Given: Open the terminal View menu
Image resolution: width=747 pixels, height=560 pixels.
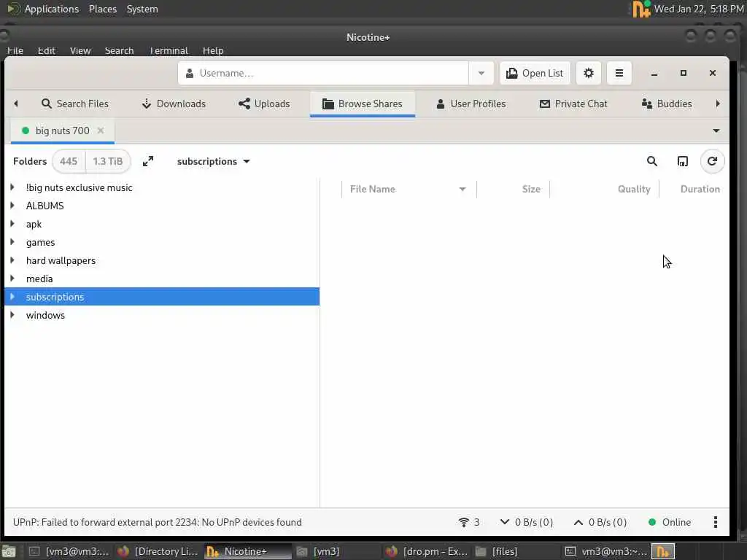Looking at the screenshot, I should coord(80,50).
